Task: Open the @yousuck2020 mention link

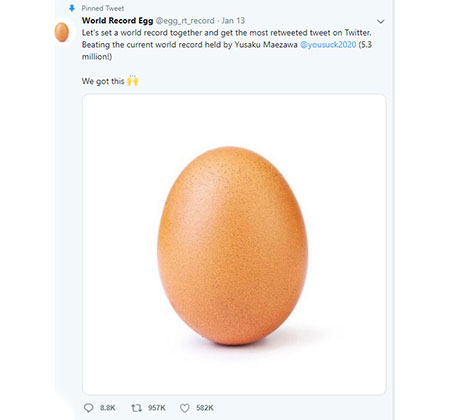Action: (x=328, y=45)
